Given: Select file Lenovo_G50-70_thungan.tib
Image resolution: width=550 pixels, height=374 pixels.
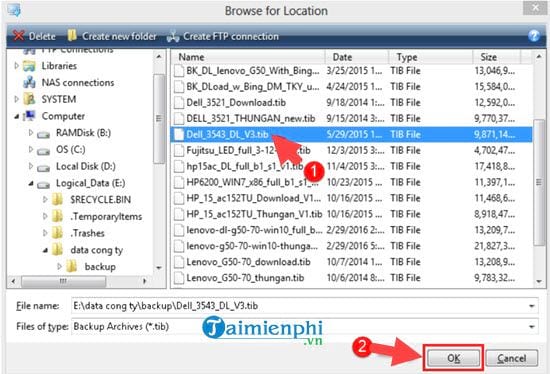Looking at the screenshot, I should [x=352, y=278].
